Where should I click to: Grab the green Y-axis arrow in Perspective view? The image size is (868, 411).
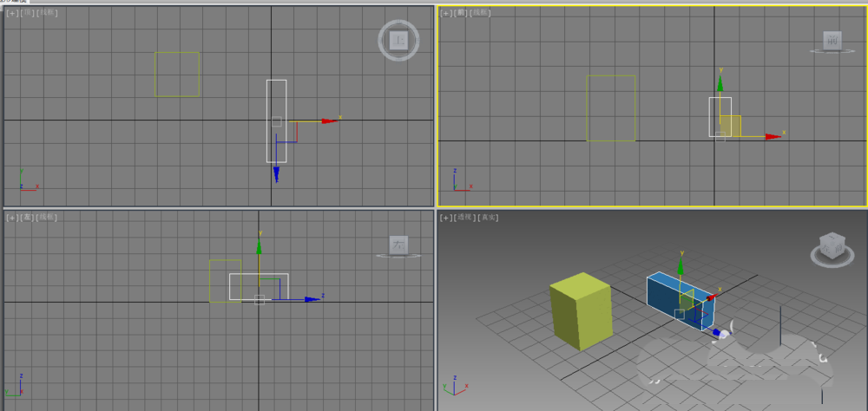point(681,266)
